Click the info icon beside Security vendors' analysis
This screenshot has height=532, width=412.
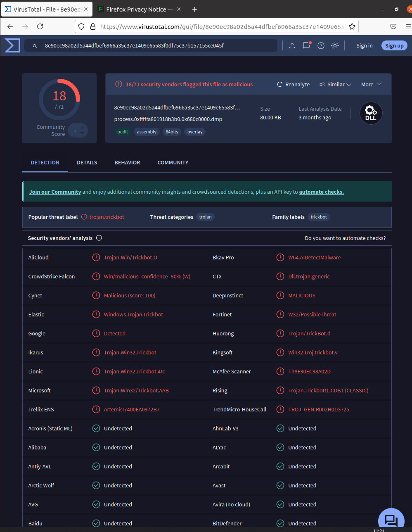pos(99,238)
